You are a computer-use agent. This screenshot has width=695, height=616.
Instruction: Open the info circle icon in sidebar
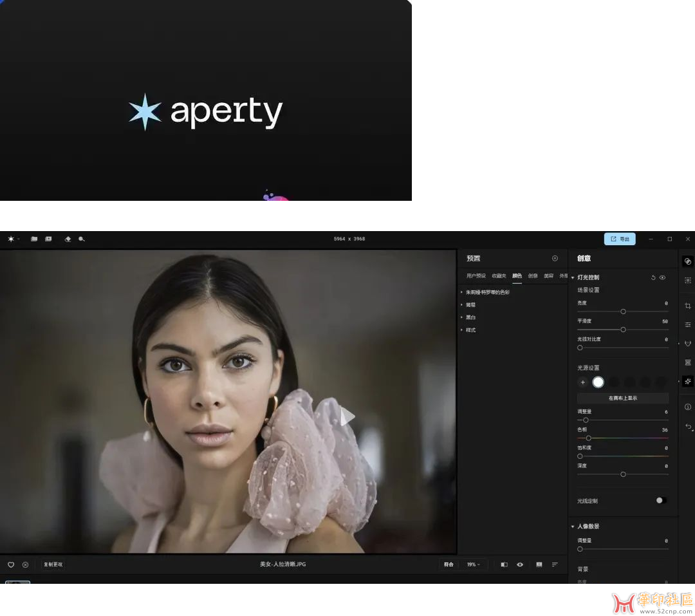(687, 407)
